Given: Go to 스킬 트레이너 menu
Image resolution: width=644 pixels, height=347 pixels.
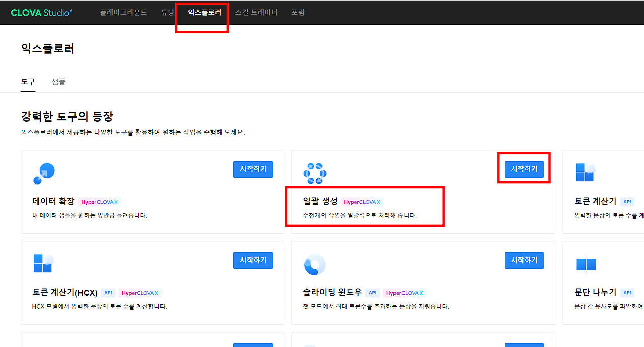Looking at the screenshot, I should point(256,12).
